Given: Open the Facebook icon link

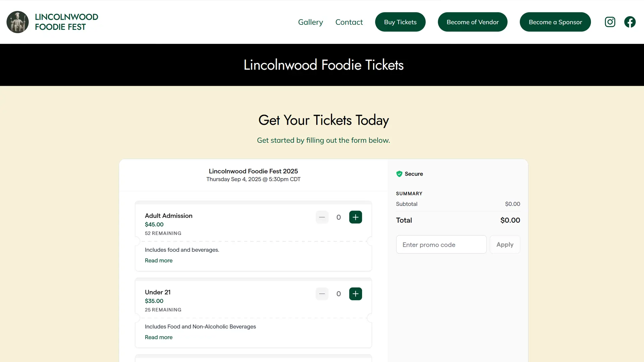Looking at the screenshot, I should (x=630, y=22).
